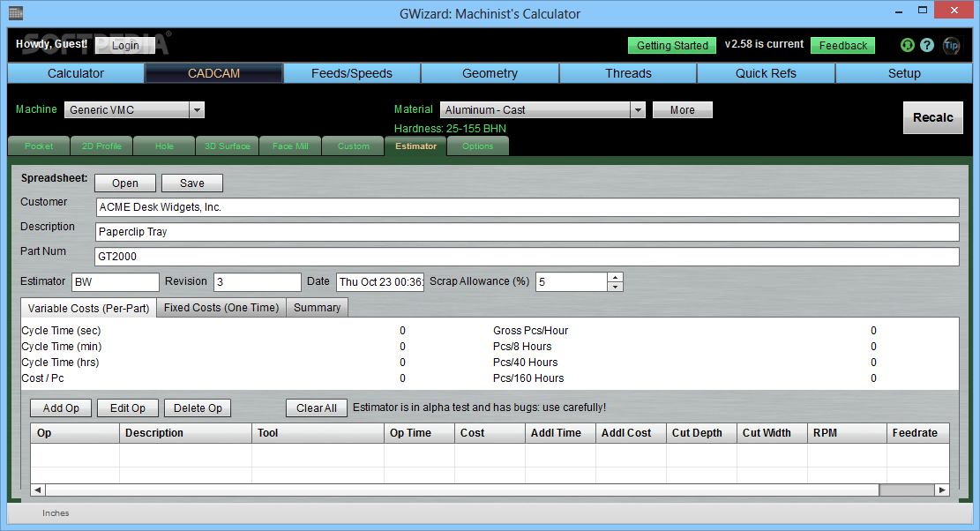This screenshot has height=531, width=980.
Task: Save the spreadsheet with Save button
Action: click(x=192, y=183)
